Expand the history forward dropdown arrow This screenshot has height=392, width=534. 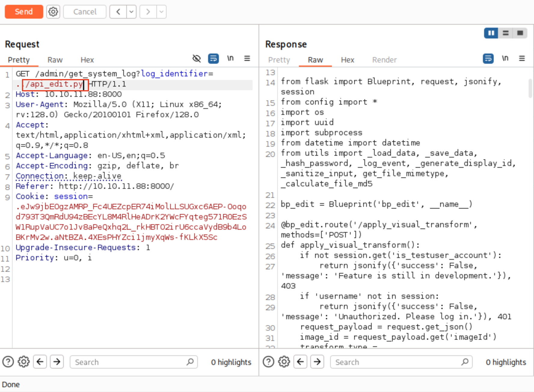tap(161, 12)
